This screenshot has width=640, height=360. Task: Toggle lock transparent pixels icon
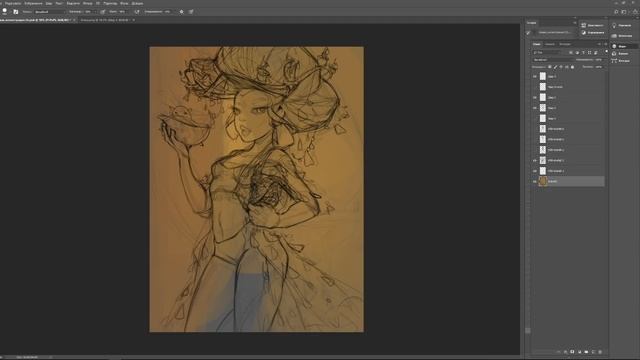549,67
